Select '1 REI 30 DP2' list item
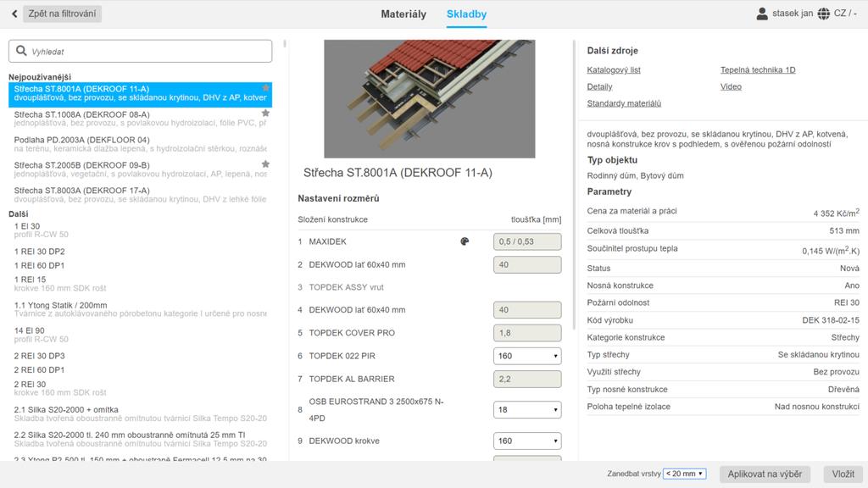868x488 pixels. pyautogui.click(x=140, y=251)
